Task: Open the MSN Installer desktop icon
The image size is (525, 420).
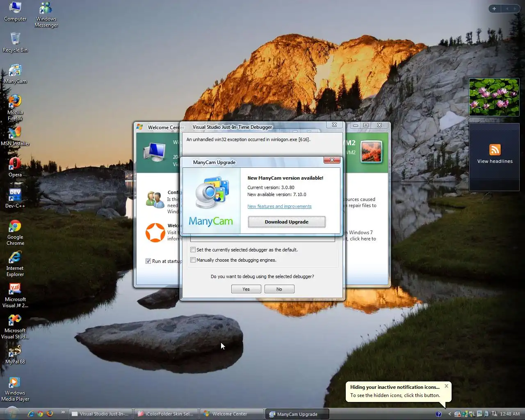Action: pos(15,136)
